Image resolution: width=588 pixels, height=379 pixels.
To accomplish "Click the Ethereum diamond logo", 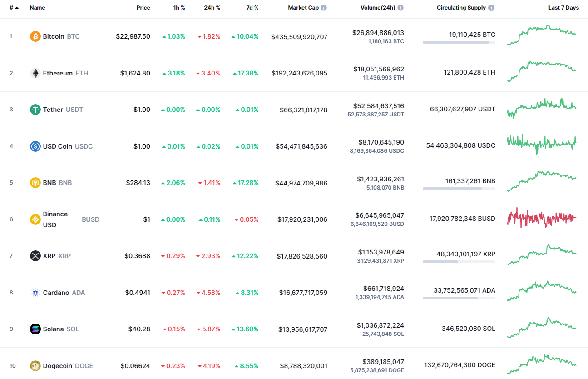I will coord(35,73).
